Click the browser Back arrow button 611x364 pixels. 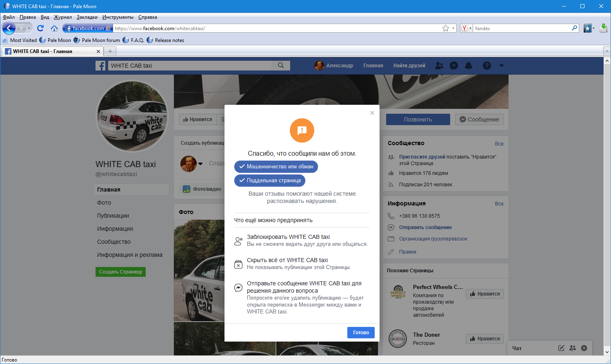(x=9, y=28)
